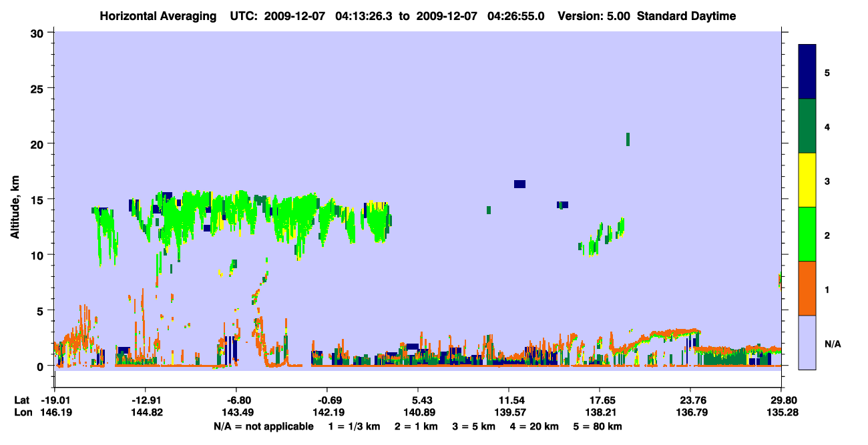The image size is (868, 445).
Task: Select the bright green level 2 swatch
Action: click(807, 234)
